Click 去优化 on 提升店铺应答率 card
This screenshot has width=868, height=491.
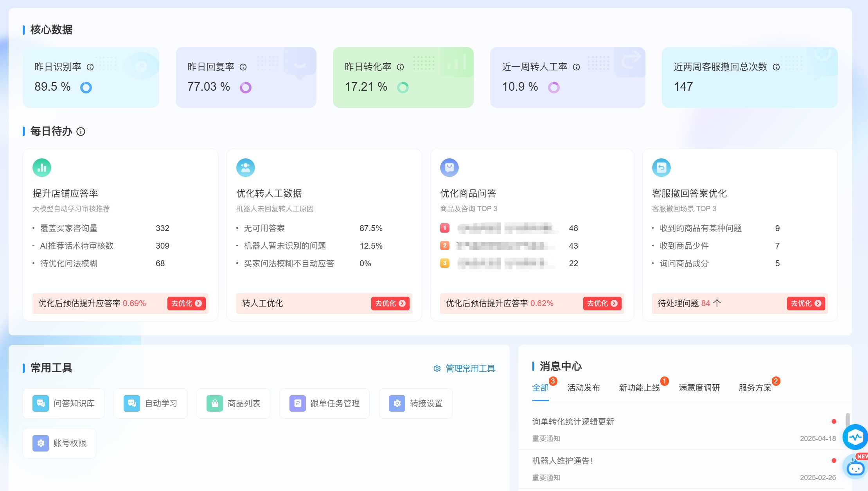pyautogui.click(x=187, y=303)
